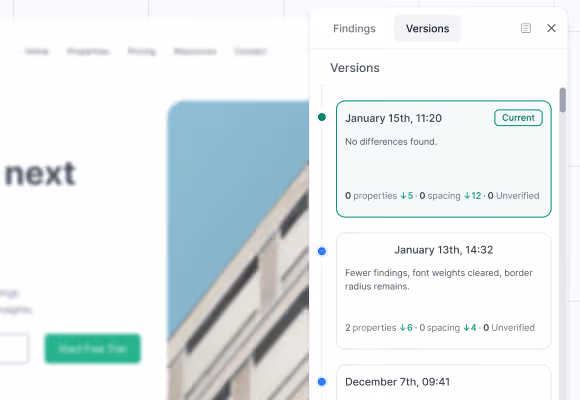Click the blue timeline dot for January 13th
The image size is (580, 400).
pyautogui.click(x=322, y=251)
